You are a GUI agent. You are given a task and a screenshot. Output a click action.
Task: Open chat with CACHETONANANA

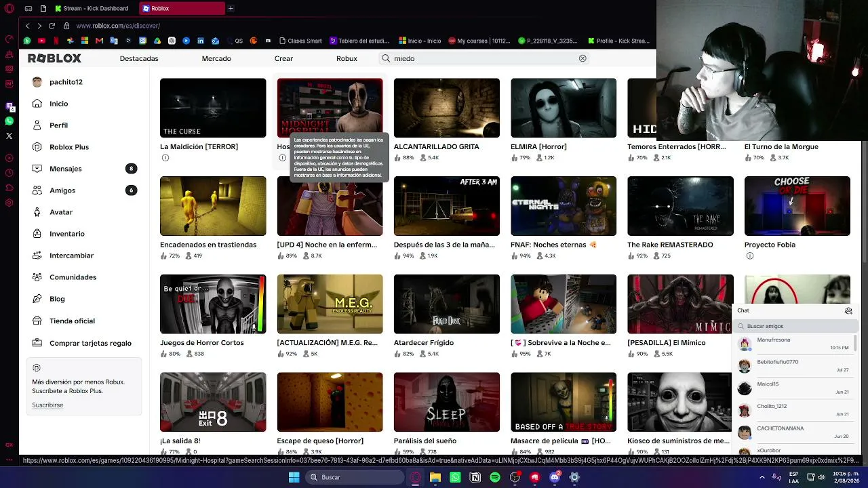[x=793, y=432]
